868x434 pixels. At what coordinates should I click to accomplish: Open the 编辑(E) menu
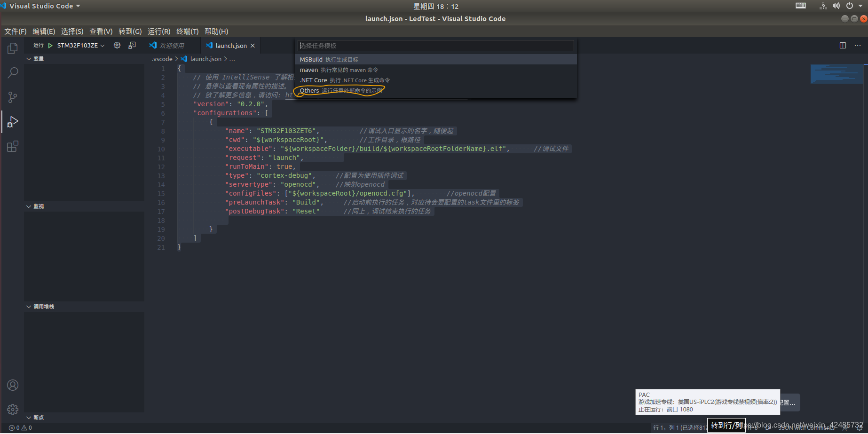[x=44, y=32]
